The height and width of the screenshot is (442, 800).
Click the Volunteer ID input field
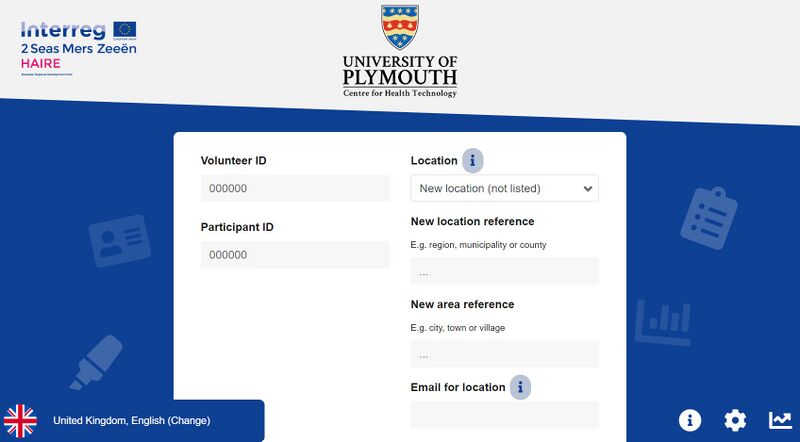tap(295, 188)
